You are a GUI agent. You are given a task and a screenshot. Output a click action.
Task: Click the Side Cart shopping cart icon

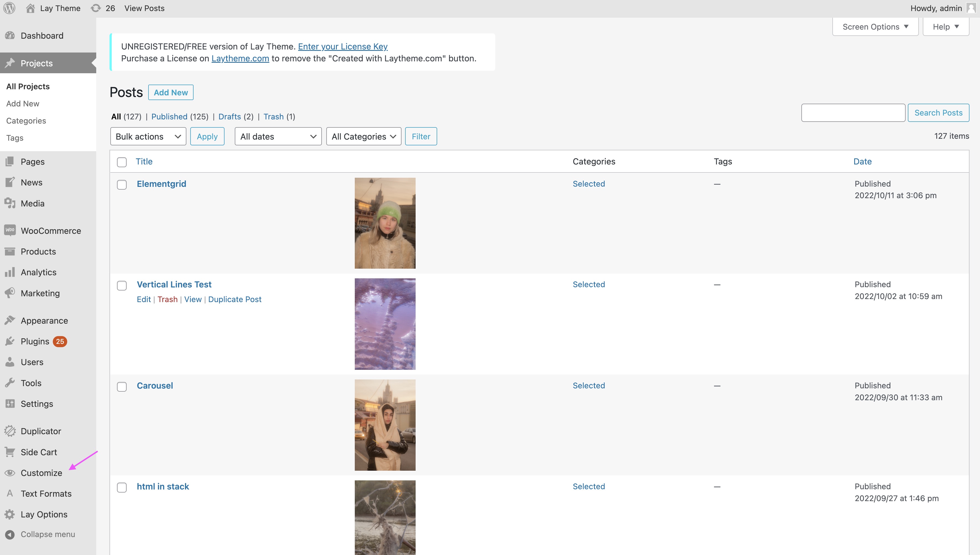click(x=10, y=452)
